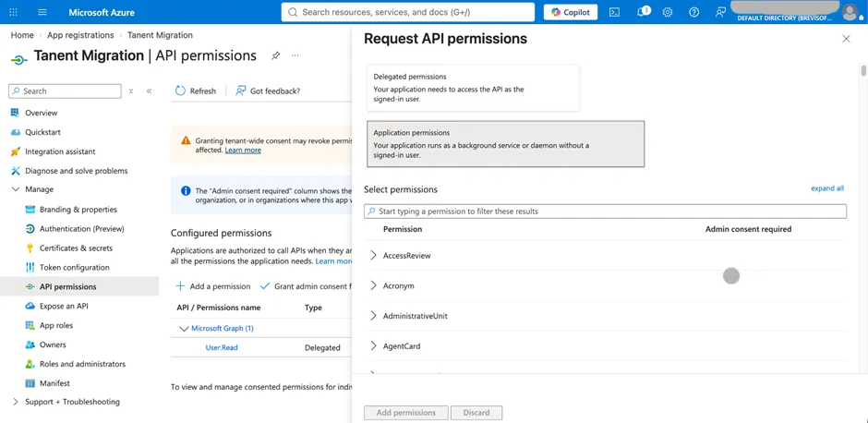Click the Certificates & secrets key icon
The height and width of the screenshot is (423, 868).
pos(30,248)
